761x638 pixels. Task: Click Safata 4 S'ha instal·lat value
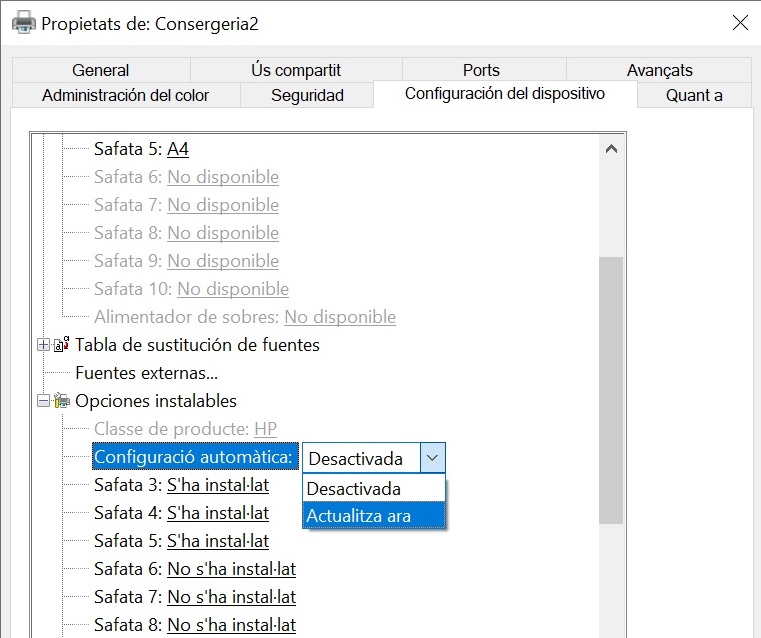coord(218,513)
